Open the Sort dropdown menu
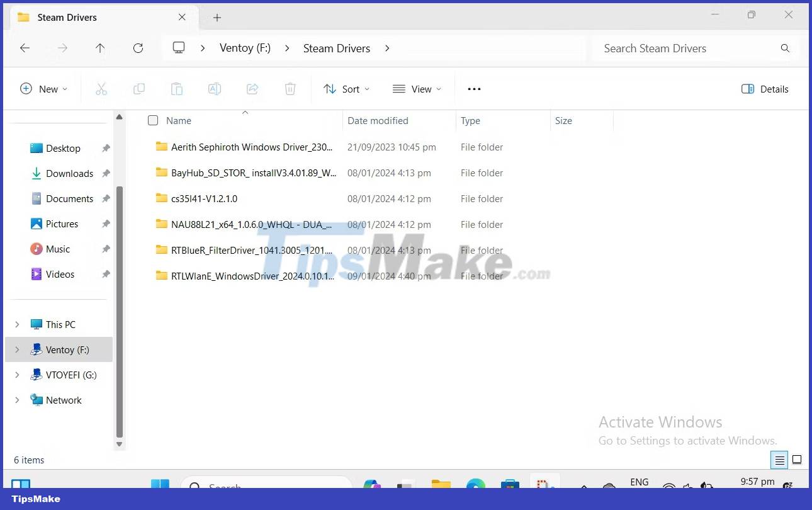Screen dimensions: 812x510 [346, 89]
